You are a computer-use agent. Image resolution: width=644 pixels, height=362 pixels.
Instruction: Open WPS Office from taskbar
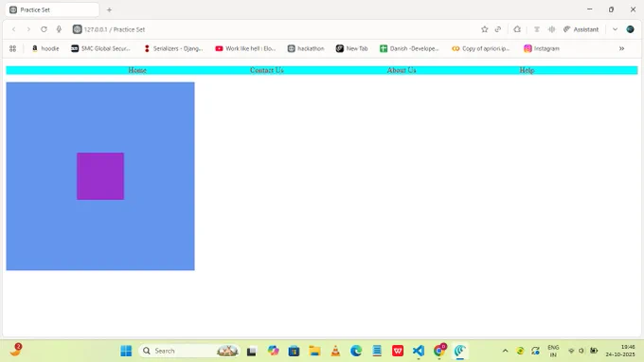click(398, 351)
